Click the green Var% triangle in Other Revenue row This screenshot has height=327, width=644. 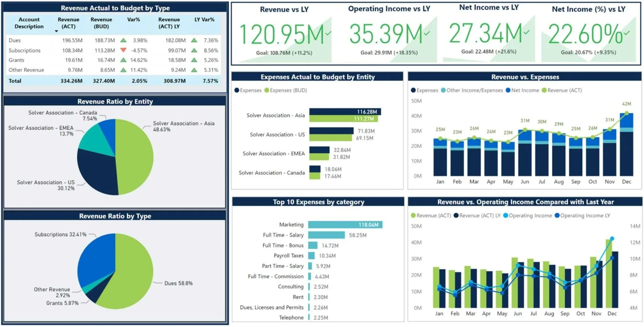(123, 70)
